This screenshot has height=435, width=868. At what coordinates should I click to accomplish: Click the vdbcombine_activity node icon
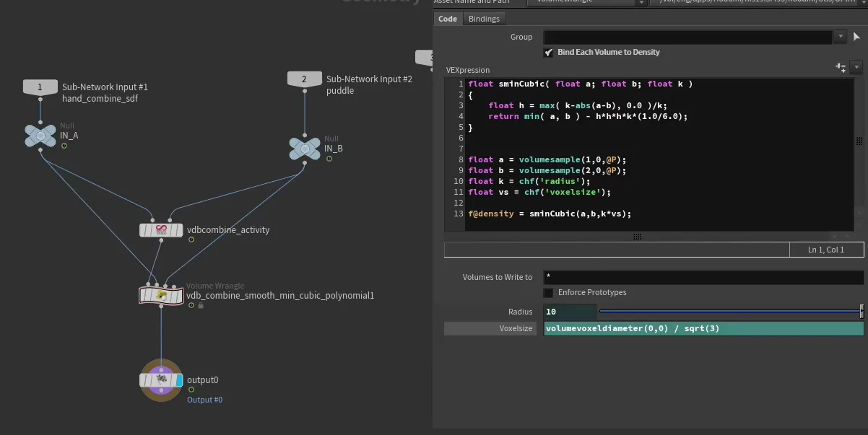pos(161,230)
